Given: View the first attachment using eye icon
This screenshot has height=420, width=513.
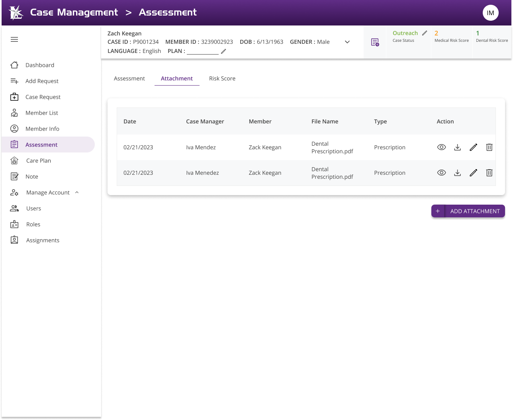Looking at the screenshot, I should point(441,147).
